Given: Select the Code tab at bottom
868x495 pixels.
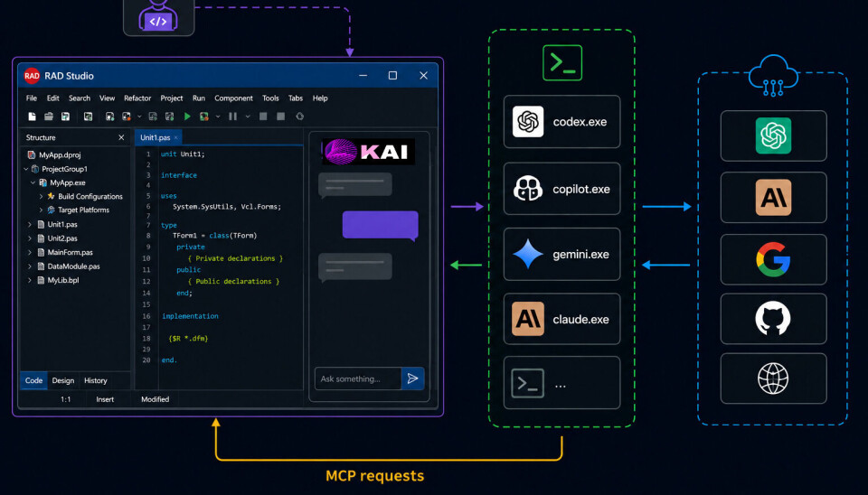Looking at the screenshot, I should [33, 380].
